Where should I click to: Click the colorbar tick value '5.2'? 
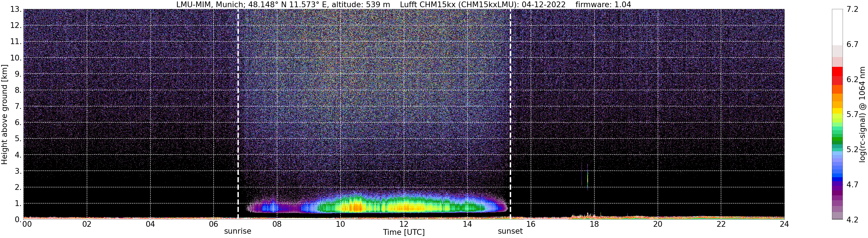click(852, 150)
